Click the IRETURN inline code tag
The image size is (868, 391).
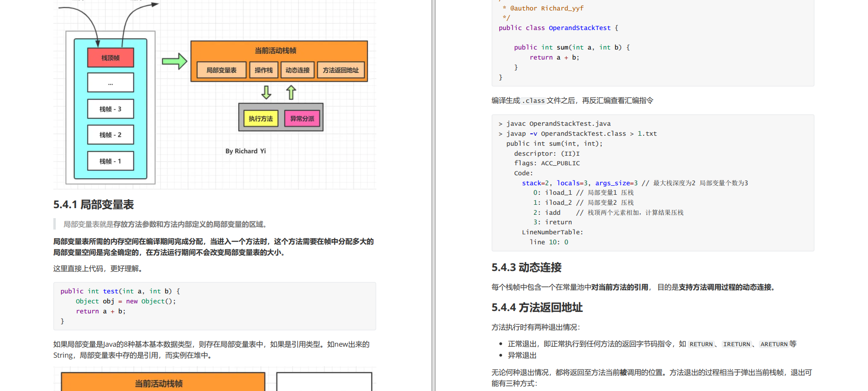coord(737,344)
